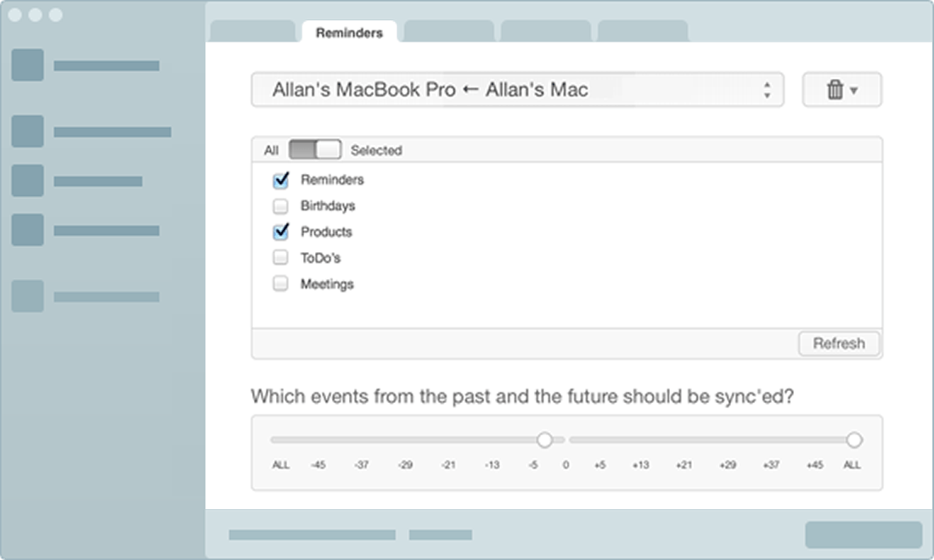This screenshot has width=934, height=560.
Task: Click the fourth sidebar placeholder icon
Action: coord(27,230)
